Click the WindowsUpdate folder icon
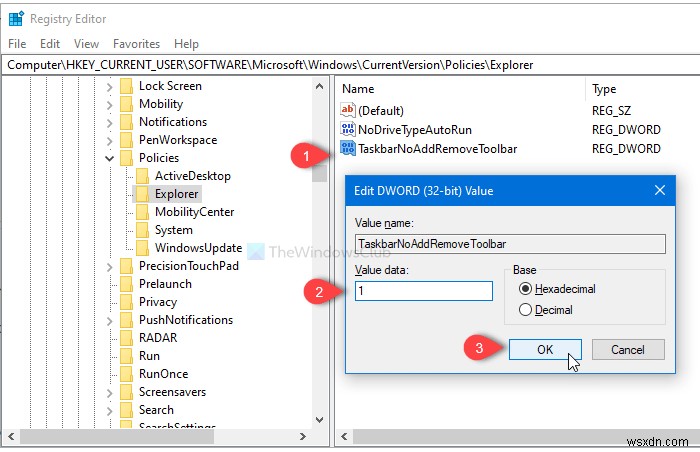Image resolution: width=700 pixels, height=452 pixels. (142, 248)
